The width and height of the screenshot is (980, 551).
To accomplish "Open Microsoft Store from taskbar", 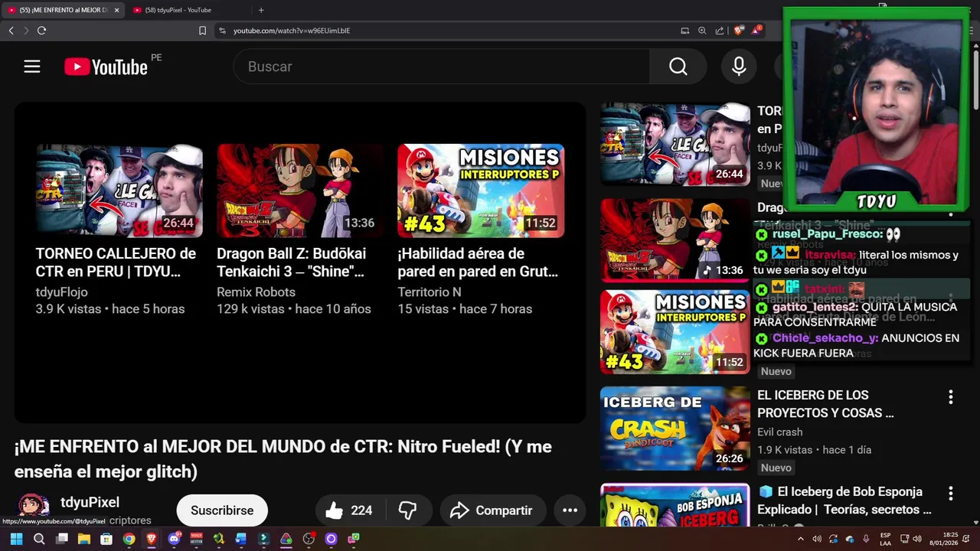I will tap(106, 539).
